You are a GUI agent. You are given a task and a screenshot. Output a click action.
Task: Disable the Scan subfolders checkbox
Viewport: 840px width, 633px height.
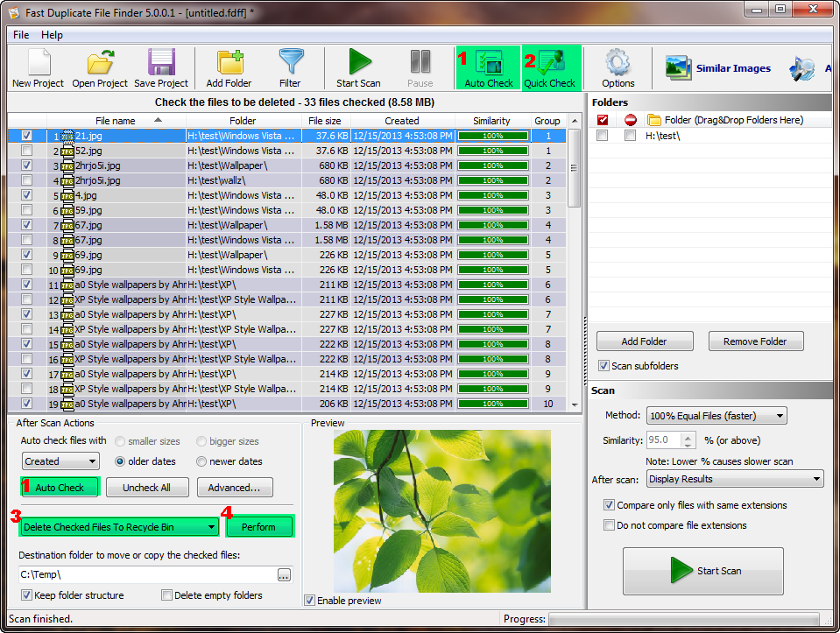[604, 366]
